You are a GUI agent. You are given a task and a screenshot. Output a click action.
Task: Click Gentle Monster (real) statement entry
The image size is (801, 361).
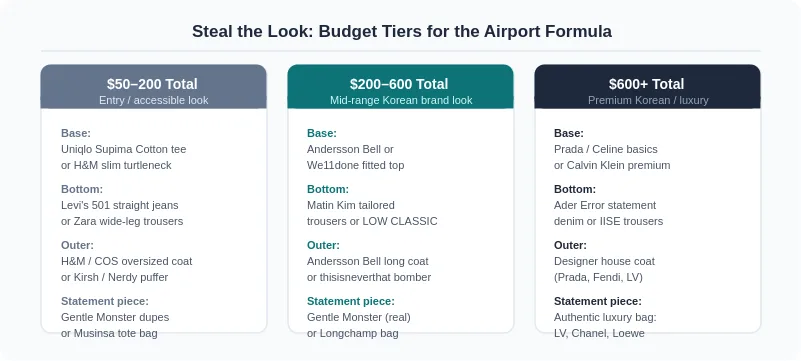click(359, 317)
